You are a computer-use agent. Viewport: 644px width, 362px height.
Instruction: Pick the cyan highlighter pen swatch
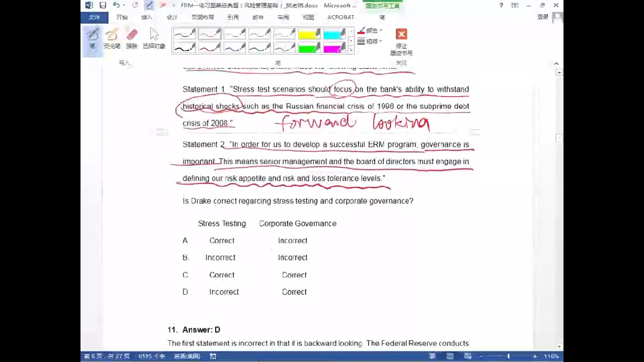[334, 34]
